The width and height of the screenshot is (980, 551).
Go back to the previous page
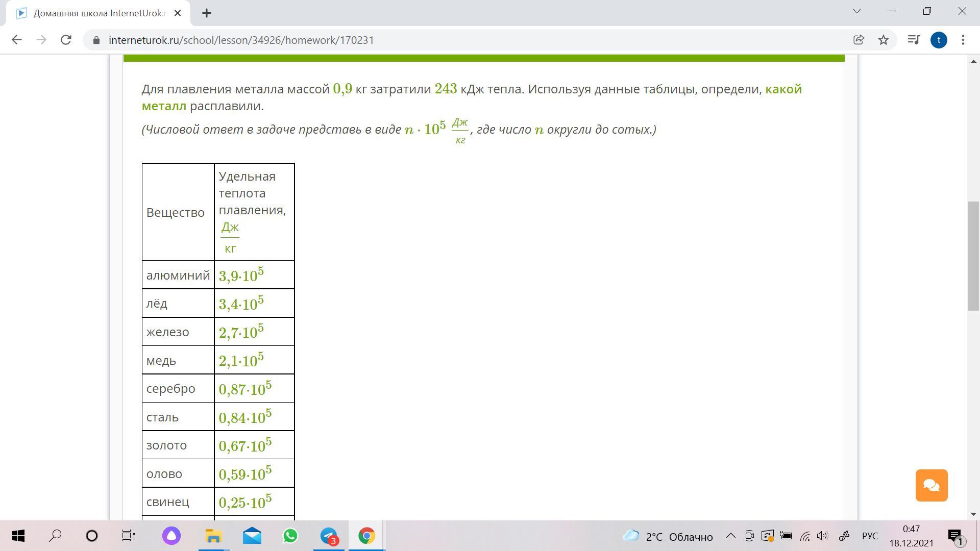pos(17,40)
